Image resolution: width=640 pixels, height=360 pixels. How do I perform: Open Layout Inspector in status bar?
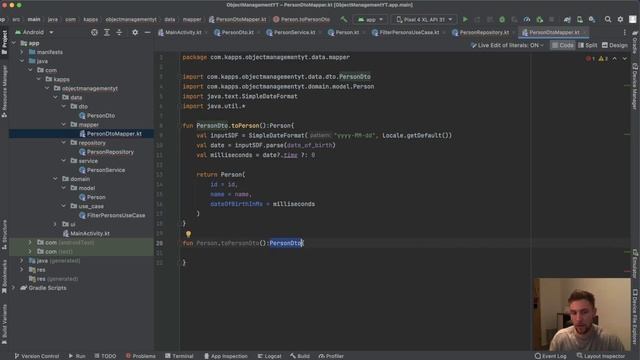click(x=601, y=356)
